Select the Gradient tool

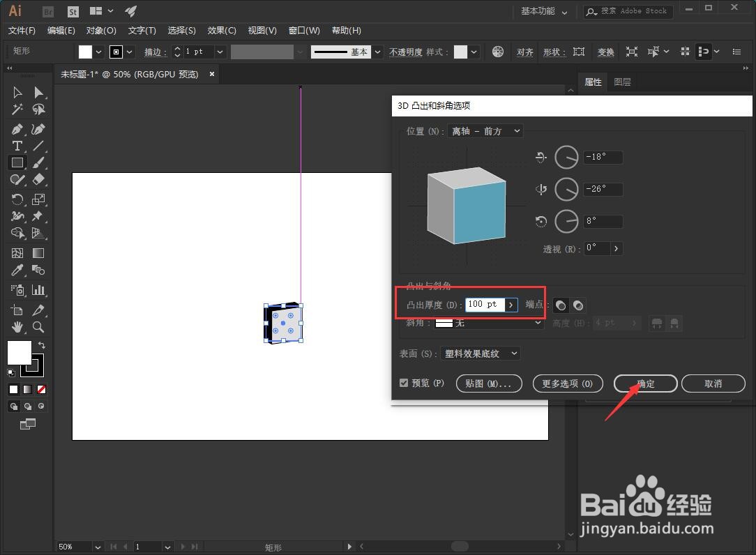[38, 253]
